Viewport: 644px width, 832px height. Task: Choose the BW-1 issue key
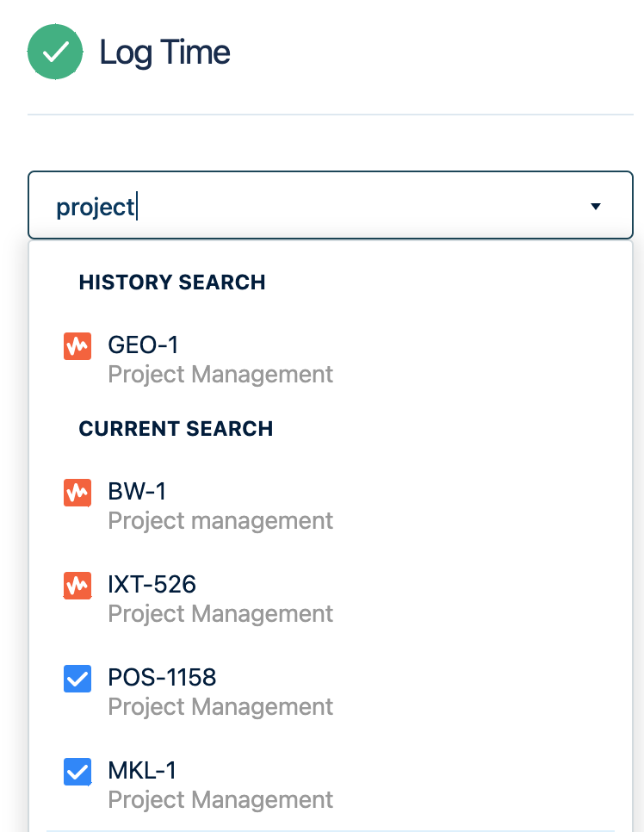[137, 492]
